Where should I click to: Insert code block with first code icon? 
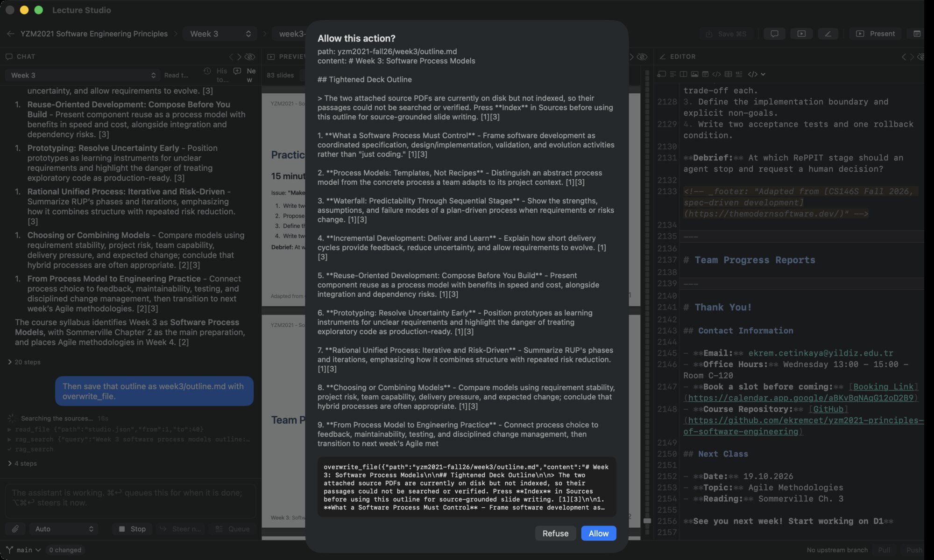point(717,74)
